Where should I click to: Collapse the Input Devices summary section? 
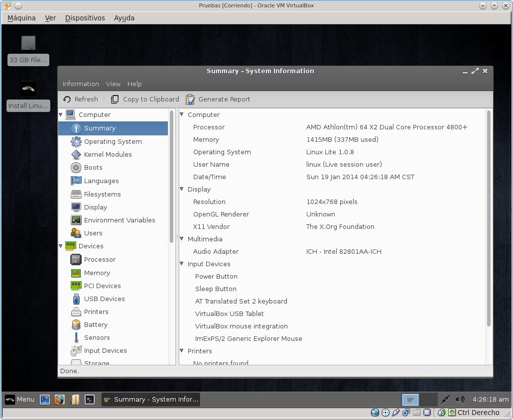[182, 264]
